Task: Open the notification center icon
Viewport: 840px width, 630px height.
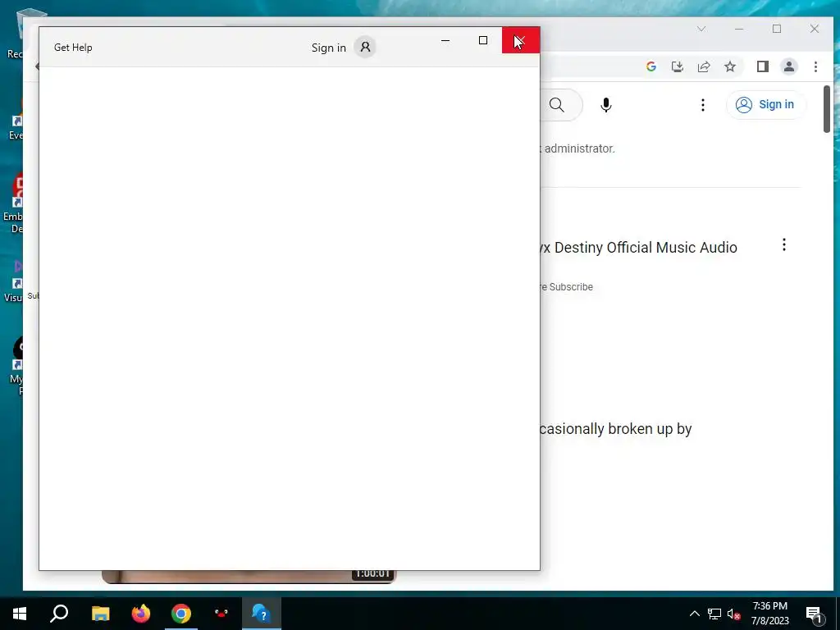Action: (x=815, y=614)
